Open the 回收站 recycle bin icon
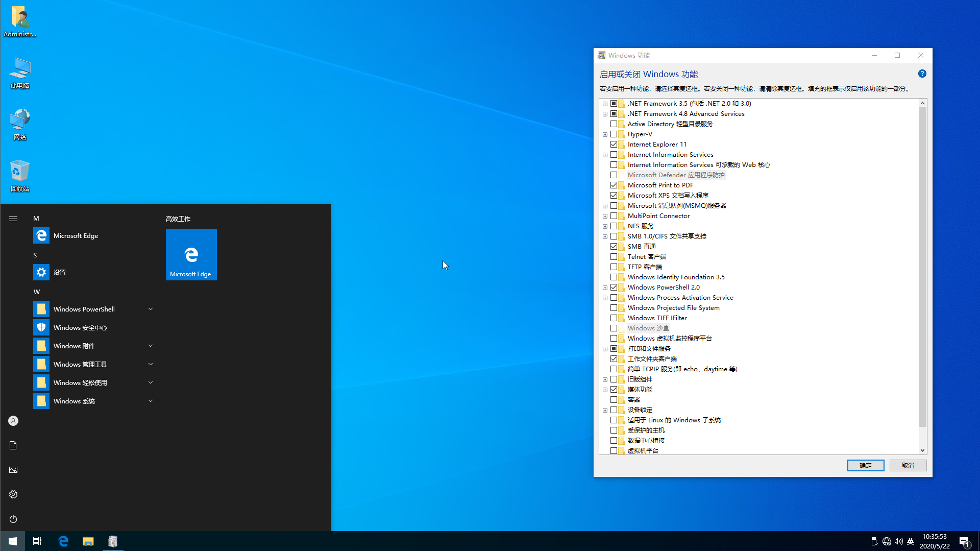980x551 pixels. [20, 176]
